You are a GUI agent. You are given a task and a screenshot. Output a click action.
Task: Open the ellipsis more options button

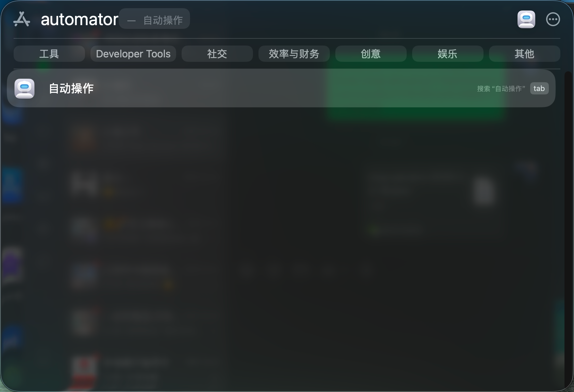click(553, 19)
